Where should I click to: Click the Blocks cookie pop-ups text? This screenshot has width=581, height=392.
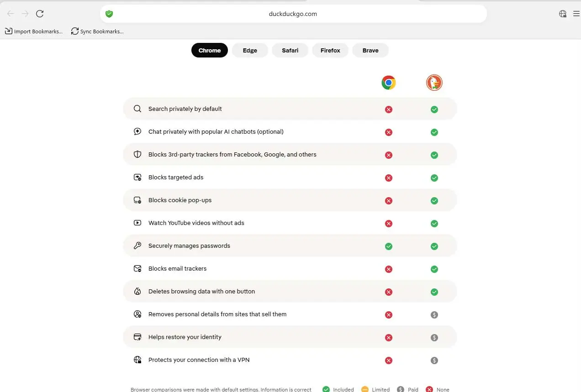point(180,200)
